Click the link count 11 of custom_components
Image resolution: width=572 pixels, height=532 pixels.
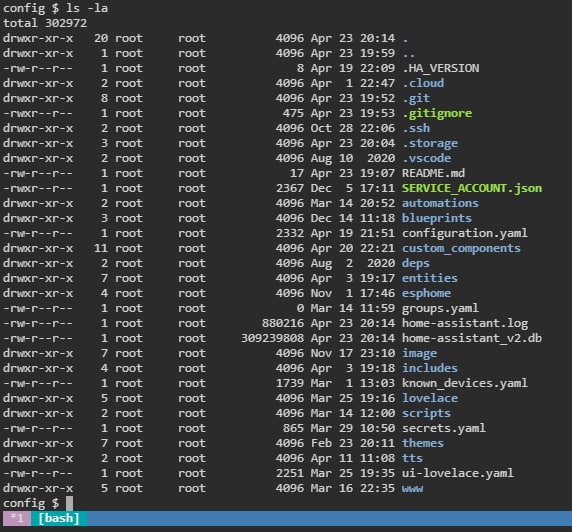point(101,248)
